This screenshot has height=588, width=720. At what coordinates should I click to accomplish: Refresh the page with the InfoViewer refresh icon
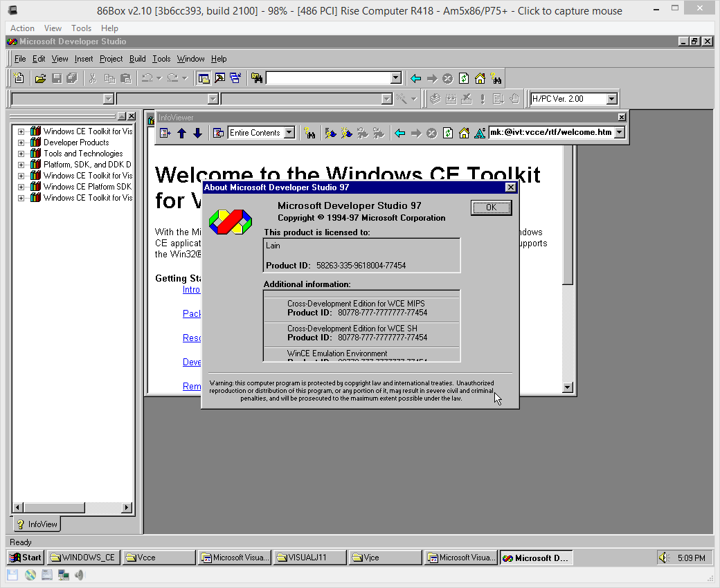click(448, 133)
